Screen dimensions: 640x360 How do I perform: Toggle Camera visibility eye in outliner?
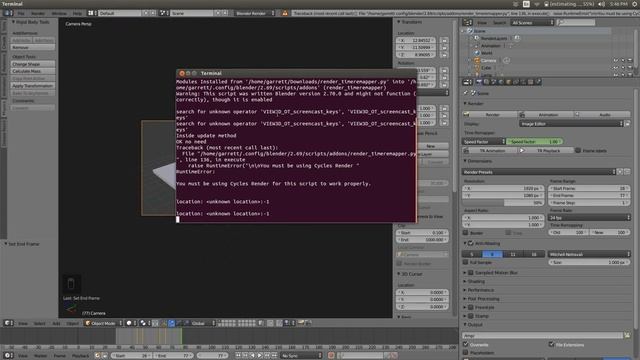[x=615, y=60]
